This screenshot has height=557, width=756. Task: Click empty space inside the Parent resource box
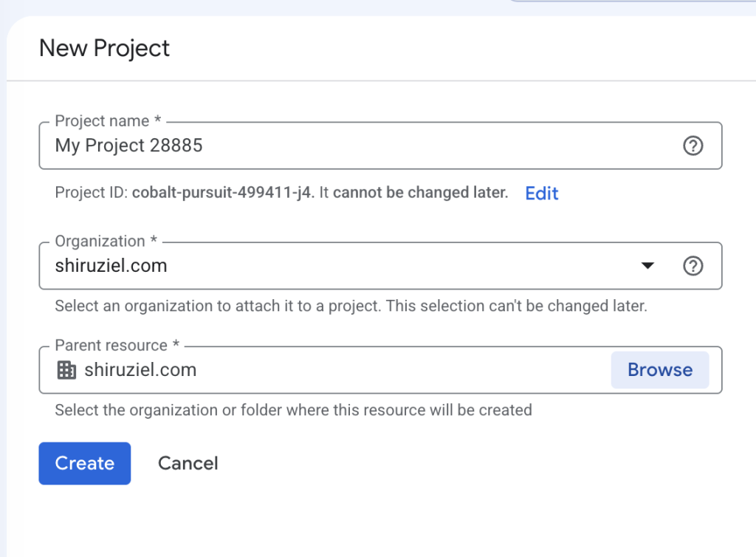click(400, 370)
